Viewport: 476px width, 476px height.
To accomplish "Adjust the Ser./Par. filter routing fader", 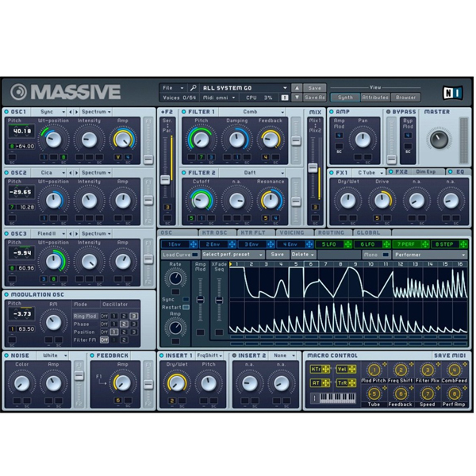I will tap(165, 180).
